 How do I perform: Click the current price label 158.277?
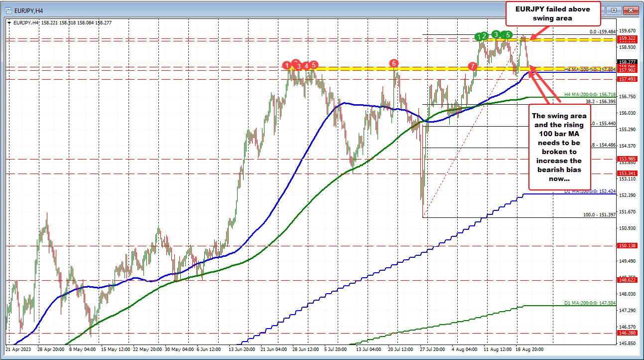click(628, 62)
